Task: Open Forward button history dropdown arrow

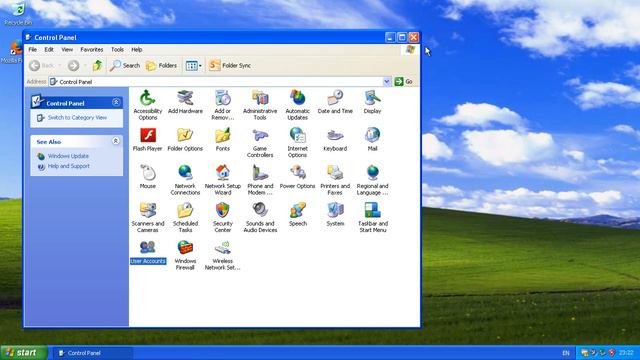Action: tap(85, 65)
